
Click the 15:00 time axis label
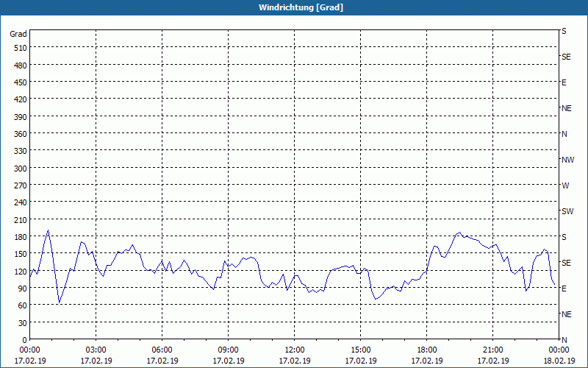point(361,350)
